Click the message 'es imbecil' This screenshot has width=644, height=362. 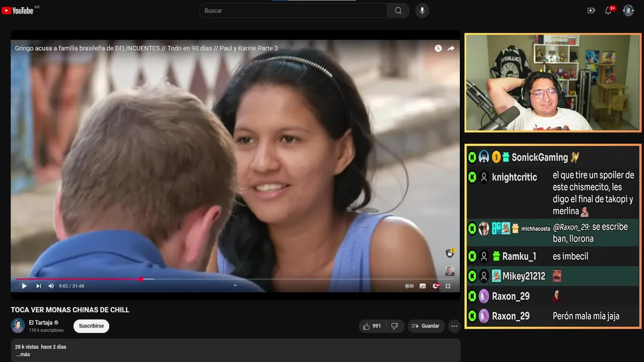coord(571,256)
